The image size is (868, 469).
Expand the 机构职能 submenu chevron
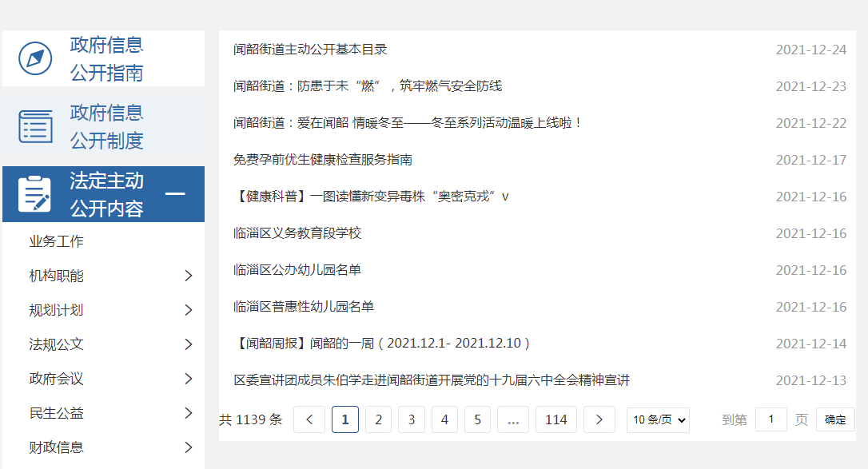pos(189,276)
